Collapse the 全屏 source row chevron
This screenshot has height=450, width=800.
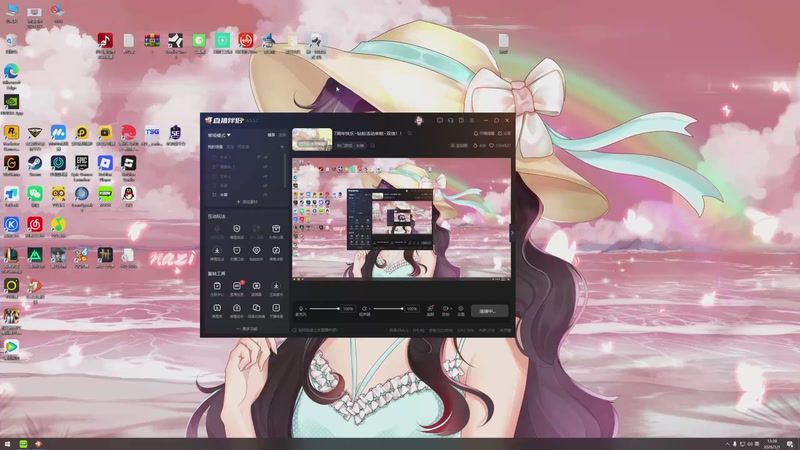(265, 194)
